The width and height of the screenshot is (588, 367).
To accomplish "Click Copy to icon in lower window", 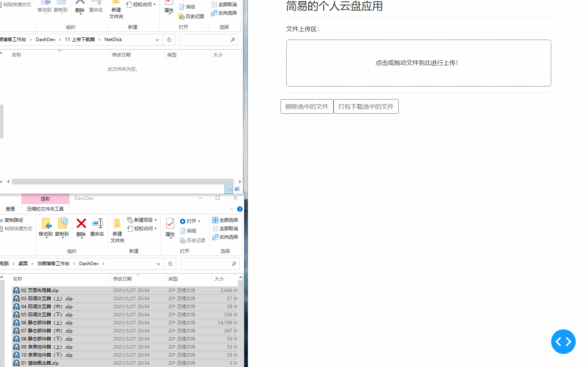I will click(63, 223).
